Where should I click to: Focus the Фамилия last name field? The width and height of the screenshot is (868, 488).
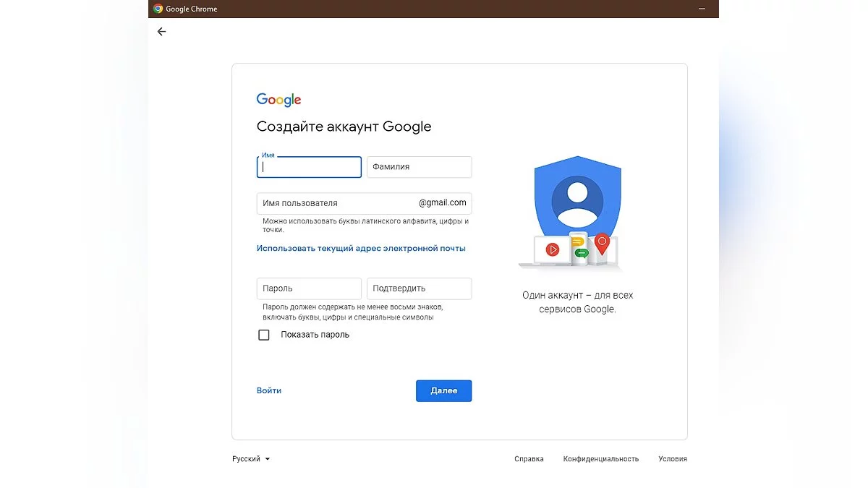point(420,167)
